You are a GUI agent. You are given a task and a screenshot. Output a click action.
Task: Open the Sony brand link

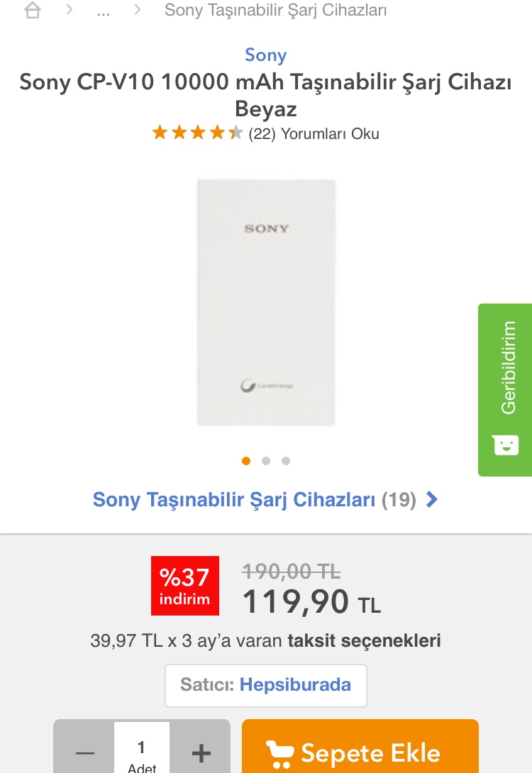pos(266,55)
